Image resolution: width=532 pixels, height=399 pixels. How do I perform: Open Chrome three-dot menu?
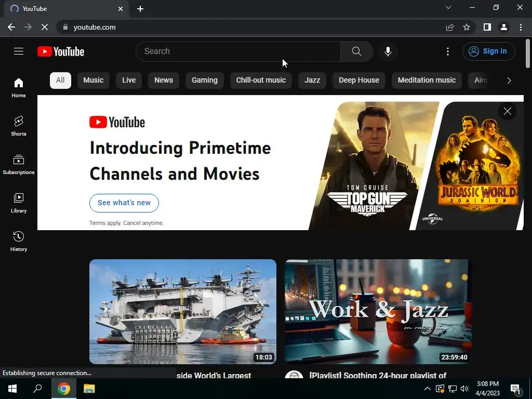(x=521, y=27)
